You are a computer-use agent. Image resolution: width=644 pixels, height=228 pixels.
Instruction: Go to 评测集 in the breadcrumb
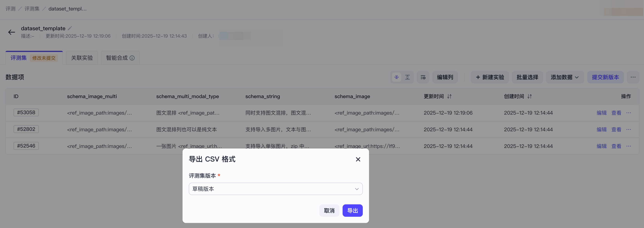point(32,9)
